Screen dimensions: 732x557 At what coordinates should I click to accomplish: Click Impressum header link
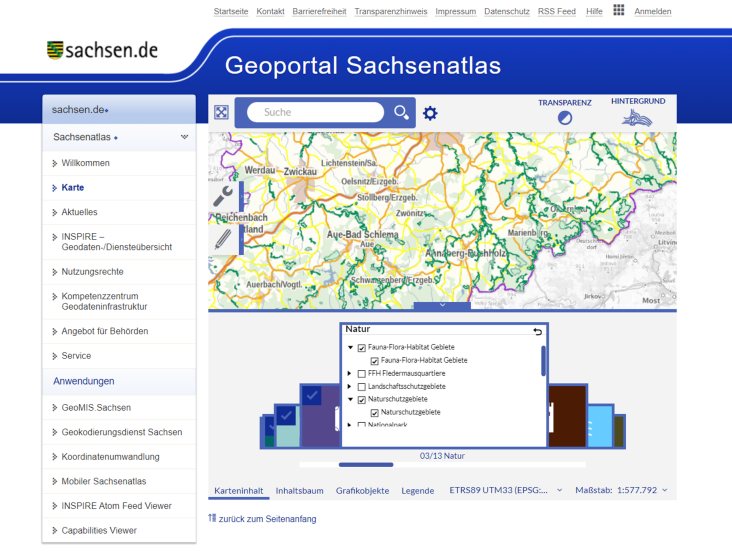coord(456,11)
